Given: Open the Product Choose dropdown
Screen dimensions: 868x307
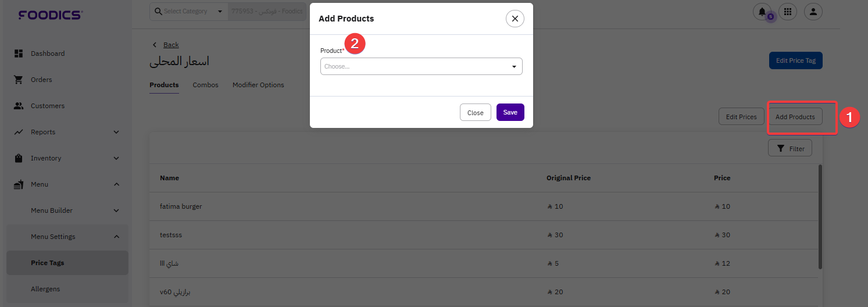Looking at the screenshot, I should tap(421, 66).
